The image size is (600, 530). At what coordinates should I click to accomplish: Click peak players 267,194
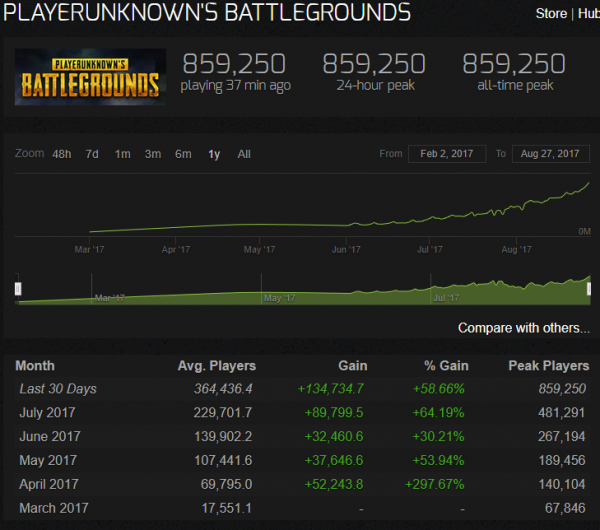coord(561,436)
